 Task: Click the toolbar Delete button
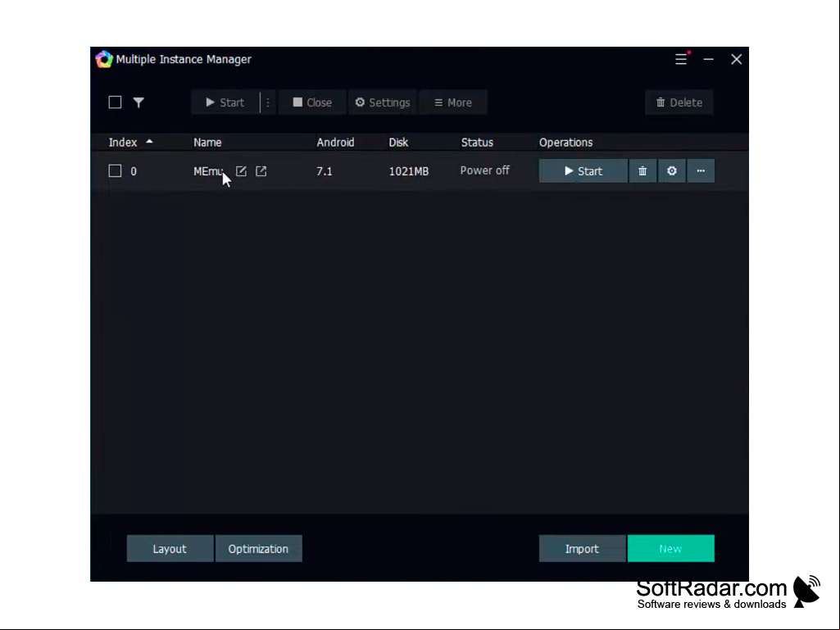click(x=679, y=102)
